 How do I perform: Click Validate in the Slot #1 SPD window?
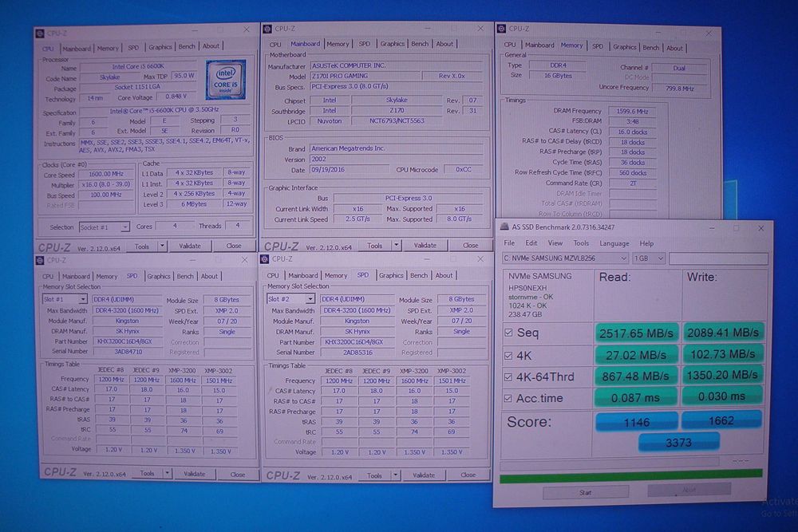[x=195, y=474]
